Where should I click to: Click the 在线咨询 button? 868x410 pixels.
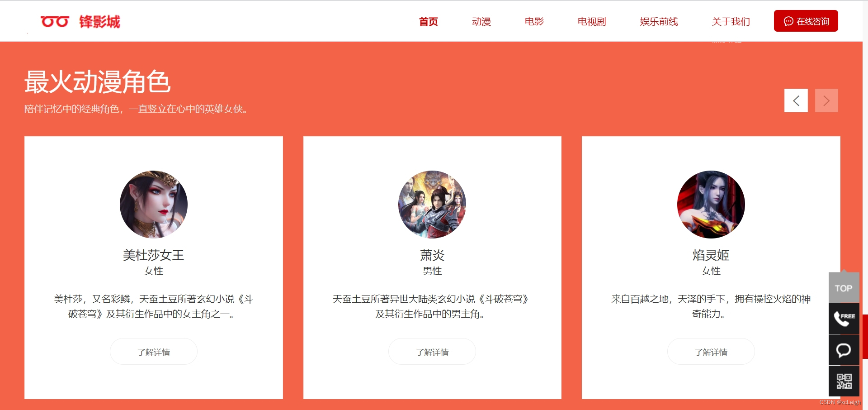(x=806, y=21)
